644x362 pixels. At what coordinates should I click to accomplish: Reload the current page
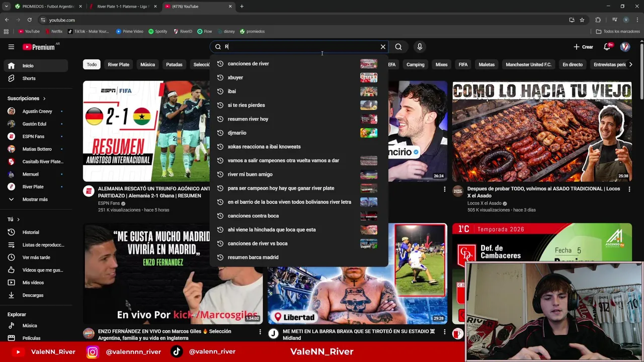click(x=30, y=20)
